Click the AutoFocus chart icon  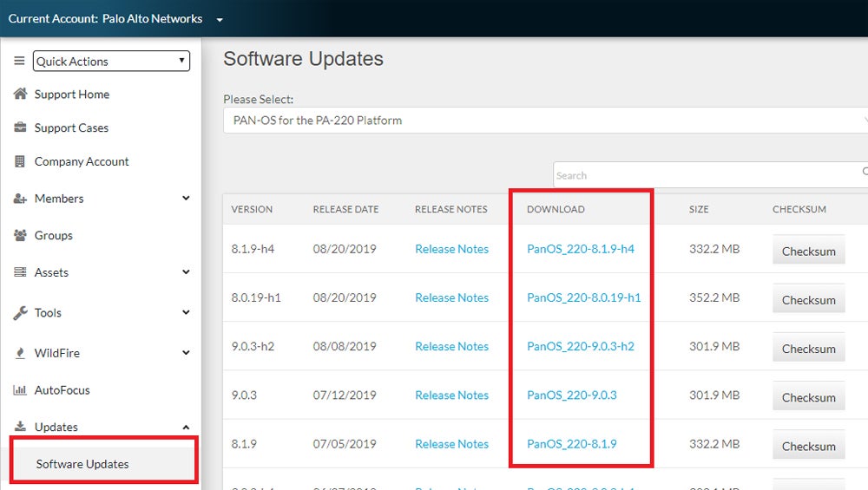tap(20, 390)
